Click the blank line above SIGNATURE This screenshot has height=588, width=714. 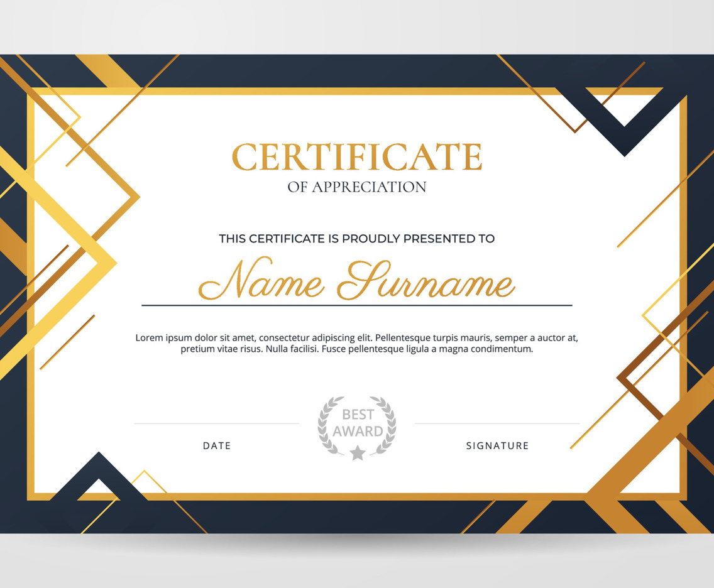click(x=497, y=423)
